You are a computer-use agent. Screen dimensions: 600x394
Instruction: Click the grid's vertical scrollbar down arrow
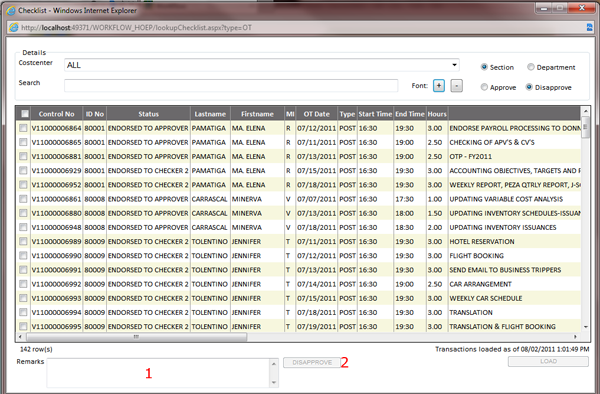click(585, 327)
